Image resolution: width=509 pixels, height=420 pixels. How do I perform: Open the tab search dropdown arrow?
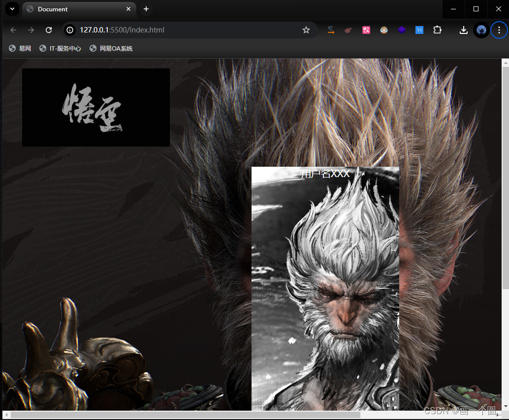coord(12,9)
